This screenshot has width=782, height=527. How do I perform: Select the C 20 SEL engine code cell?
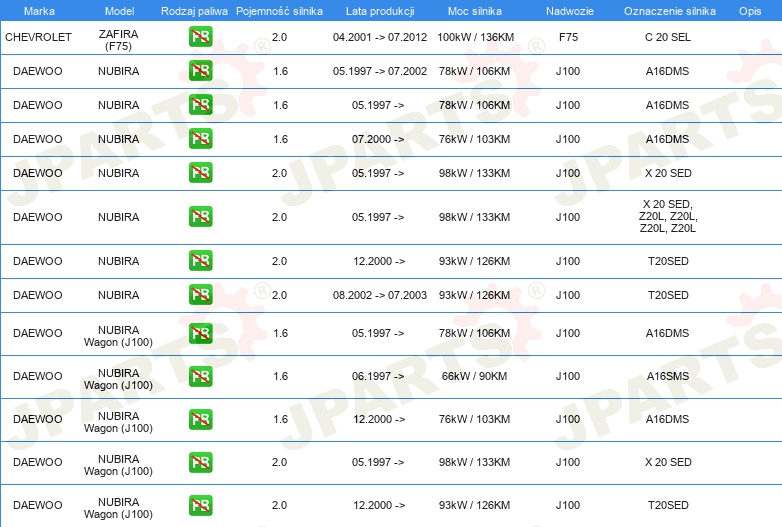point(668,37)
